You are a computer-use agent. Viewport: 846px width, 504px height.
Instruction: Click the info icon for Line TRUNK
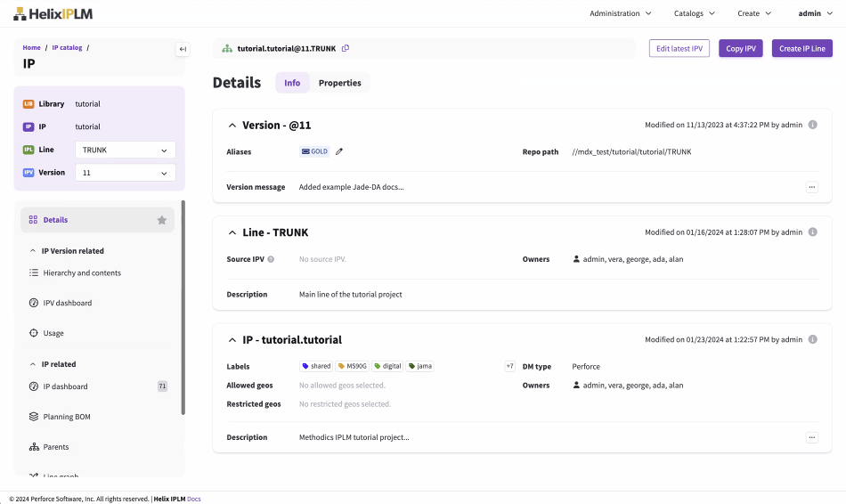pyautogui.click(x=812, y=232)
